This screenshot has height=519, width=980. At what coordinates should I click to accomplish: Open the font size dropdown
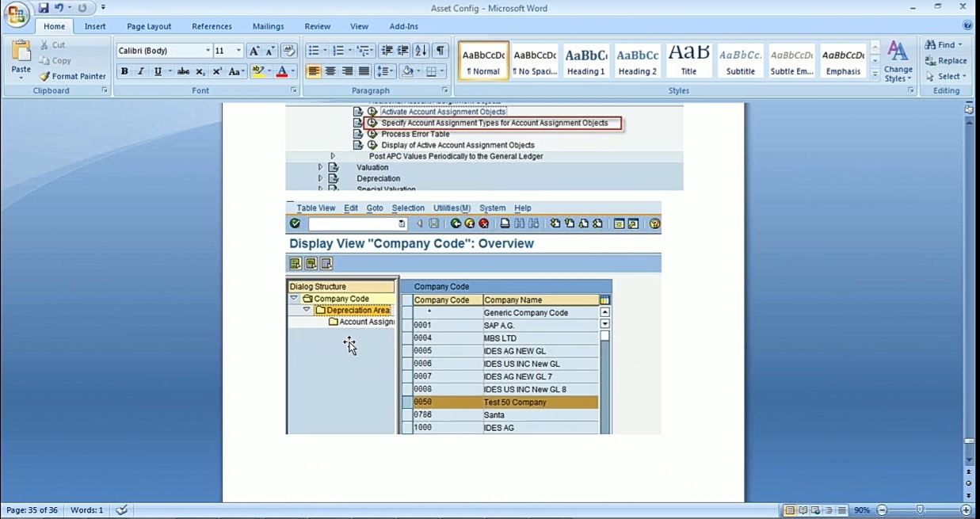(x=238, y=51)
